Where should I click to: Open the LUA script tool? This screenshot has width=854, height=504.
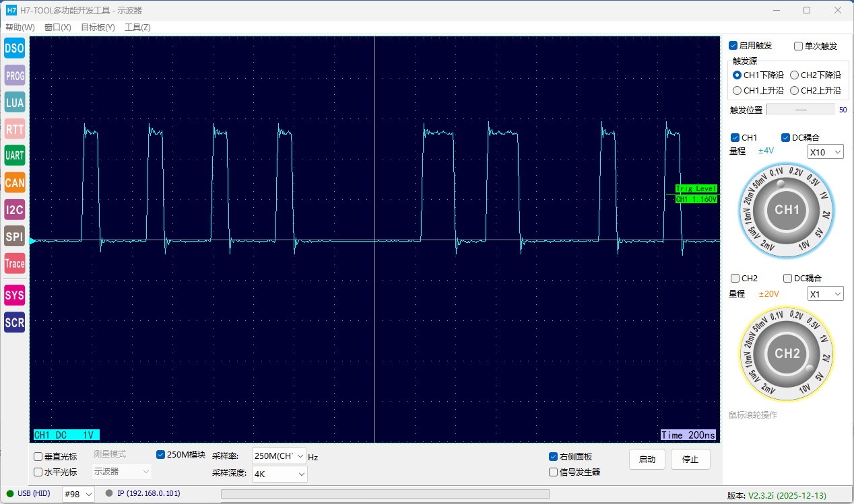[x=15, y=102]
